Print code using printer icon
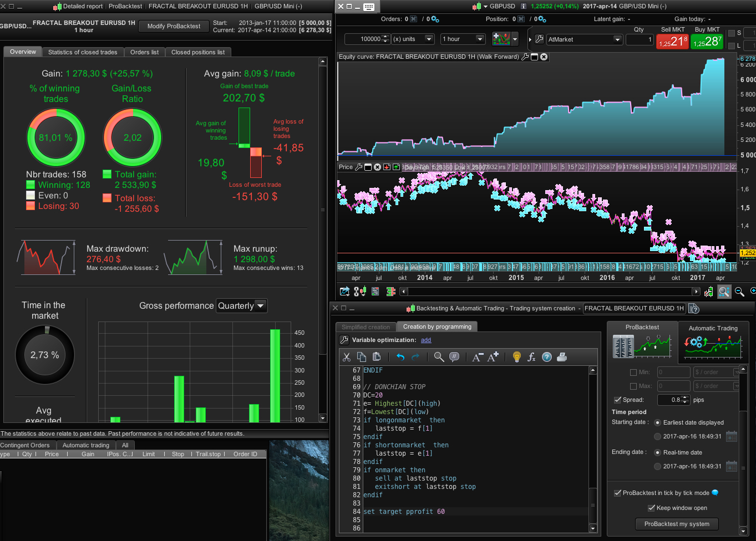This screenshot has height=541, width=756. [x=562, y=357]
